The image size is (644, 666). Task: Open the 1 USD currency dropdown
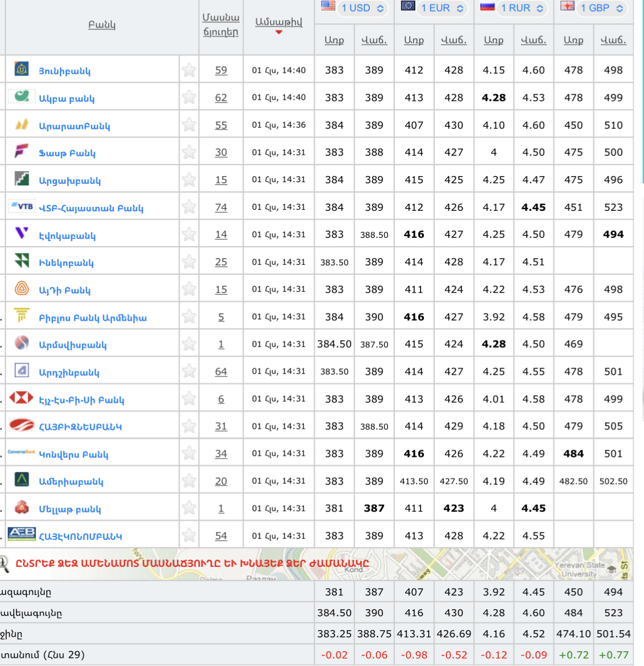[362, 8]
